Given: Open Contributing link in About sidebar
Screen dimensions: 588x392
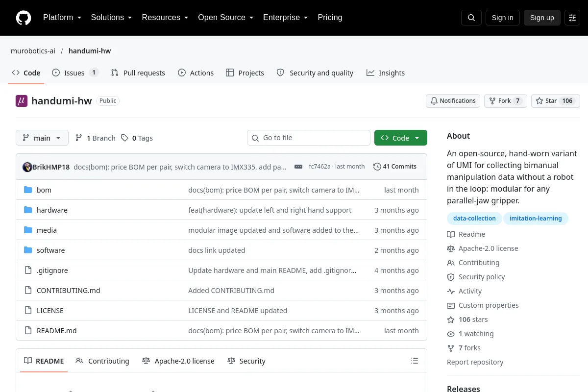Looking at the screenshot, I should point(473,263).
